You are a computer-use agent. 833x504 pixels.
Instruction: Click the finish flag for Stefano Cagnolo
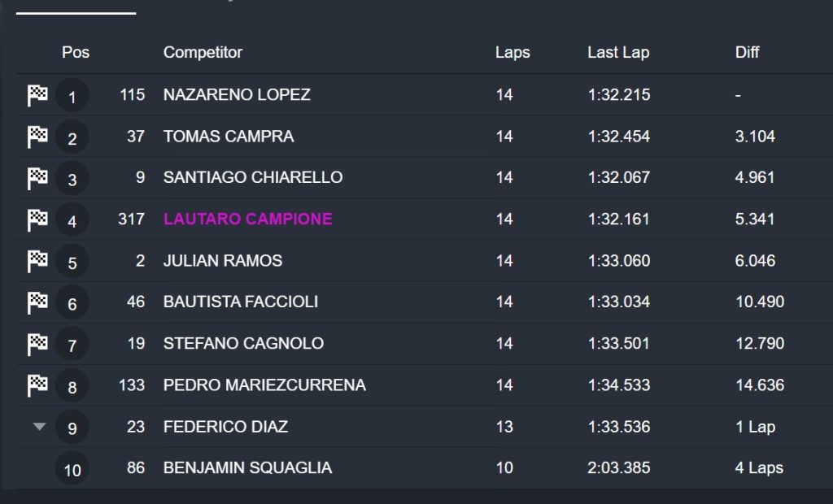37,344
